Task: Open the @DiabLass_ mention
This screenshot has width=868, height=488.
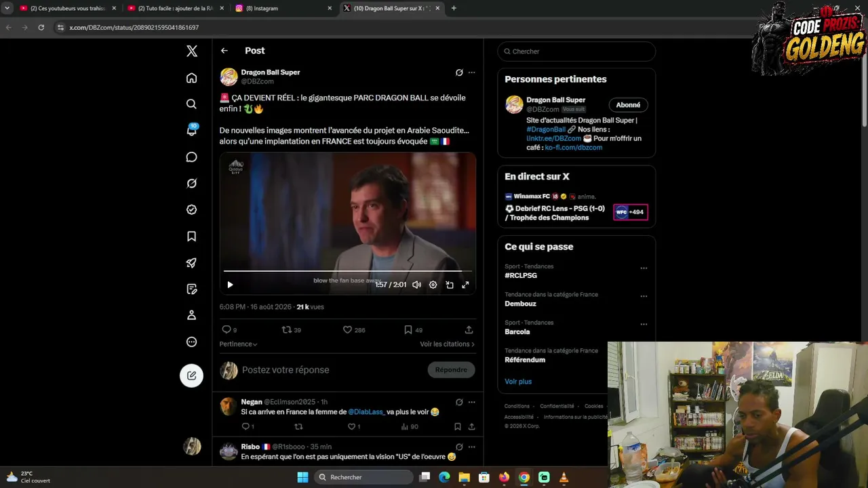Action: pyautogui.click(x=366, y=412)
